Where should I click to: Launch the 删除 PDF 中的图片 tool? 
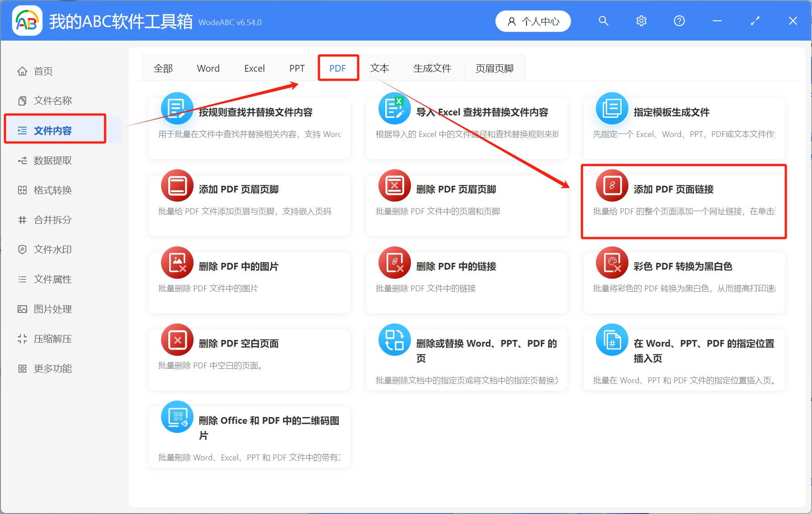point(249,282)
